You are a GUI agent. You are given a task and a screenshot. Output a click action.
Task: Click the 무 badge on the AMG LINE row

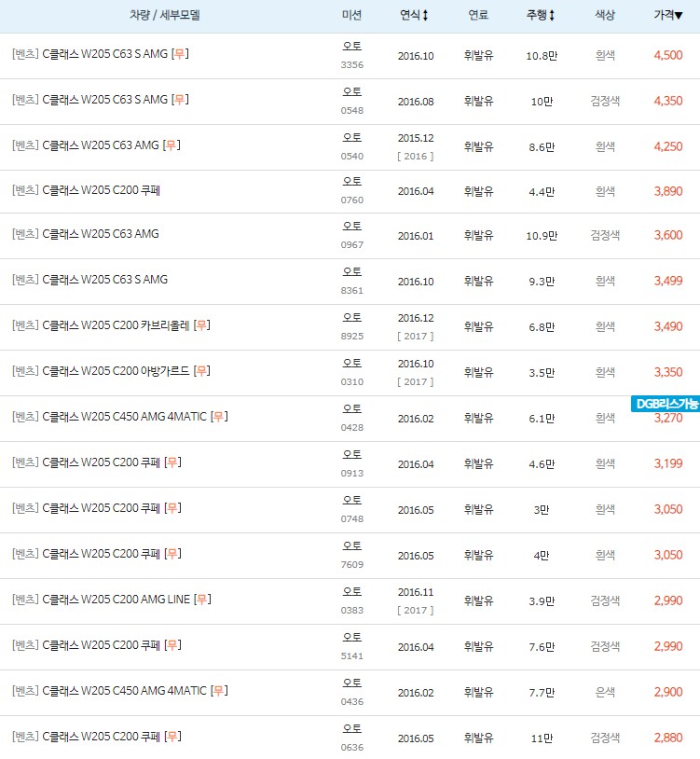click(202, 600)
